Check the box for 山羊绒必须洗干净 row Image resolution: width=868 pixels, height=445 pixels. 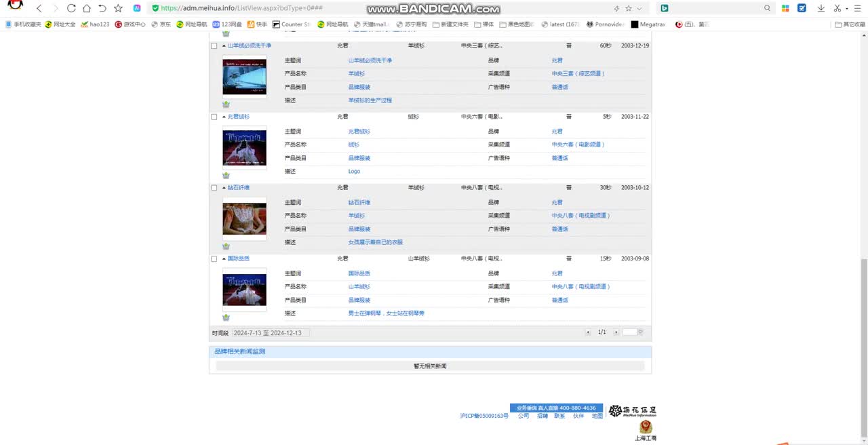point(214,46)
